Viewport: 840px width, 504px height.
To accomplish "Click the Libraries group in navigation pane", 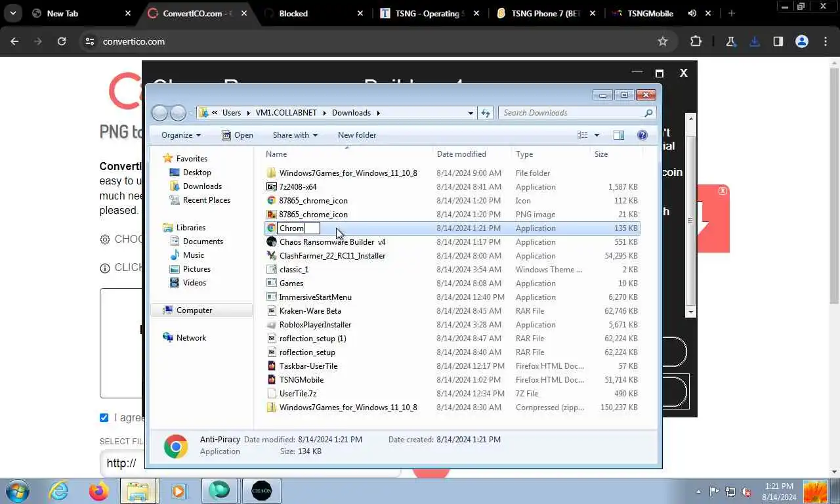I will point(190,228).
